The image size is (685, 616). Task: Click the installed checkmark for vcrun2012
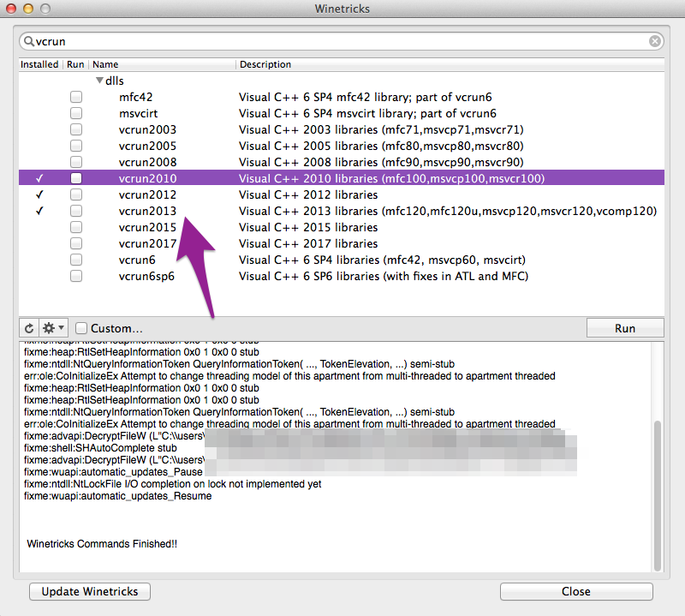(x=39, y=194)
